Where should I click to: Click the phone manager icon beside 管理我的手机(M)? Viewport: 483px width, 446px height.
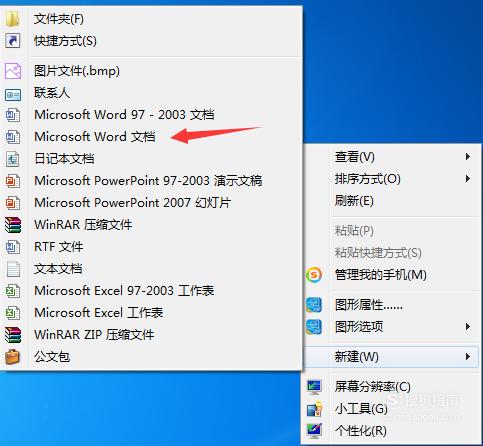point(314,275)
